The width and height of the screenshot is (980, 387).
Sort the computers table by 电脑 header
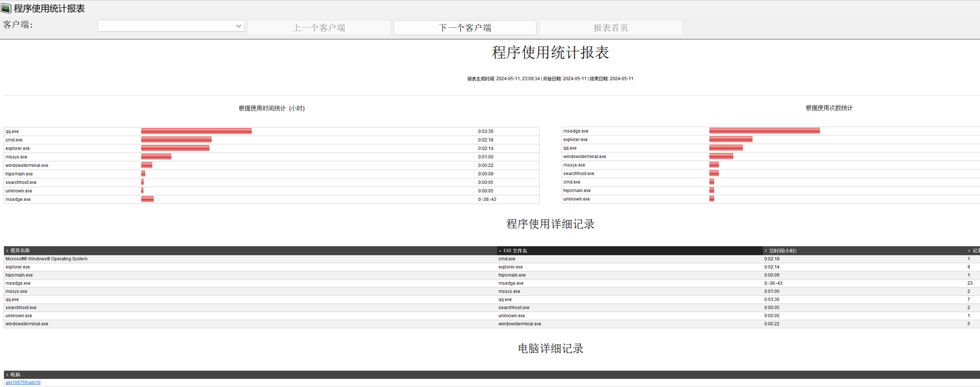click(x=491, y=375)
